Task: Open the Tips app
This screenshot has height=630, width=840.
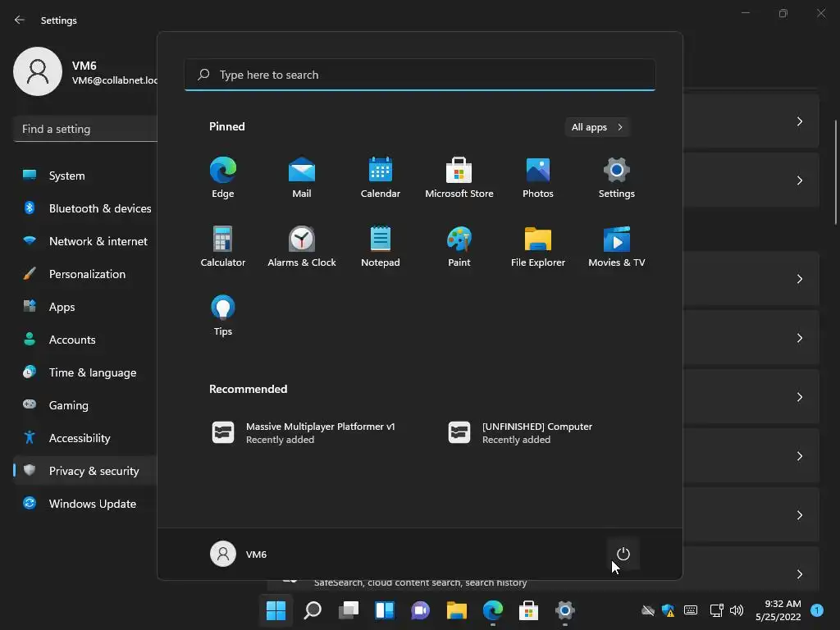Action: 223,316
